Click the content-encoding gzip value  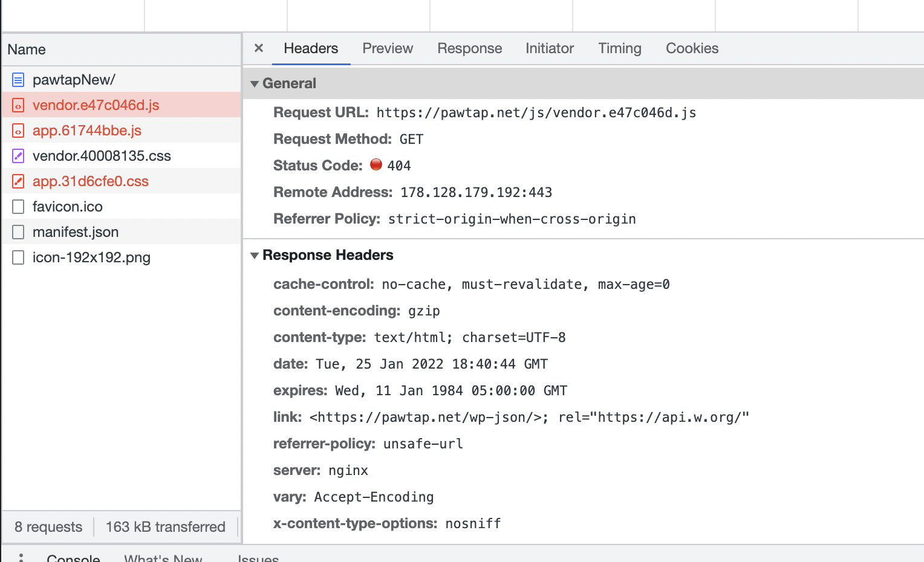[424, 311]
